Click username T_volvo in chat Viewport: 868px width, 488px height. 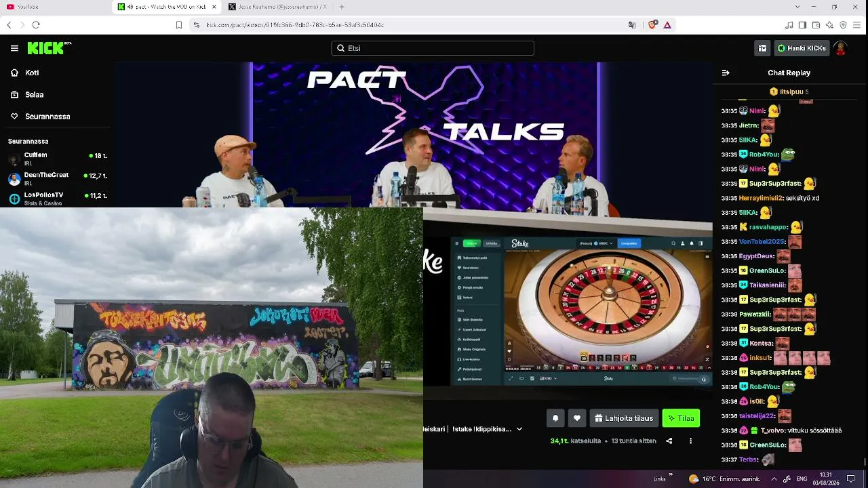(x=773, y=430)
